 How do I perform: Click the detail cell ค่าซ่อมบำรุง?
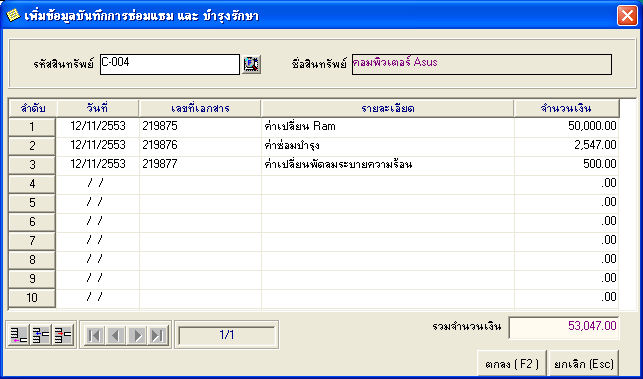[x=388, y=146]
